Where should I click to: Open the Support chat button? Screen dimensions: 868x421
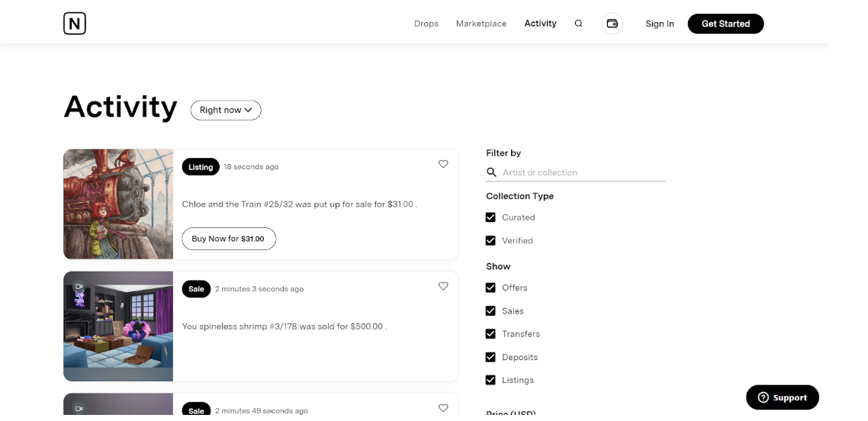coord(783,397)
